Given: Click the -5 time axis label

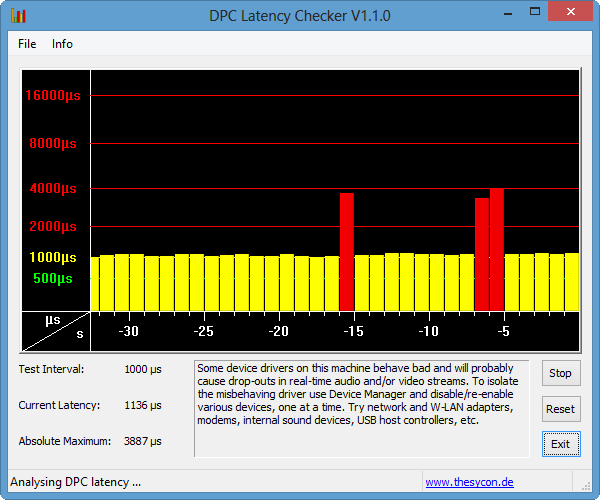Looking at the screenshot, I should [504, 331].
